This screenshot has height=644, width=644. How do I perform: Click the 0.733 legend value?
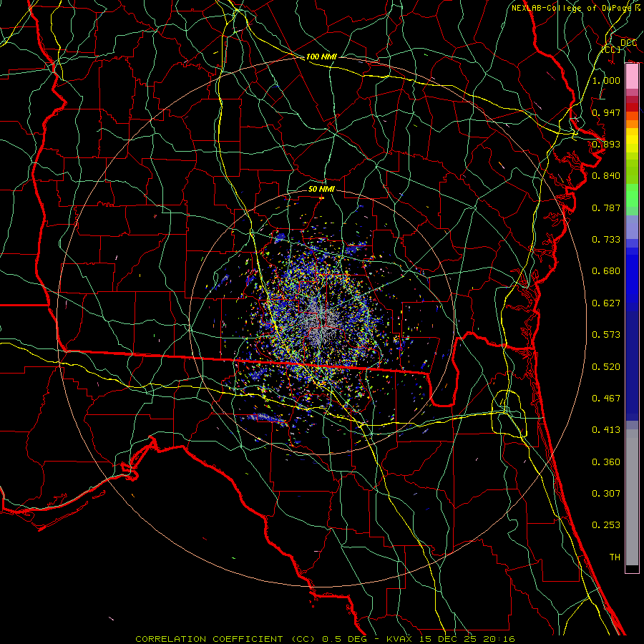pos(606,240)
